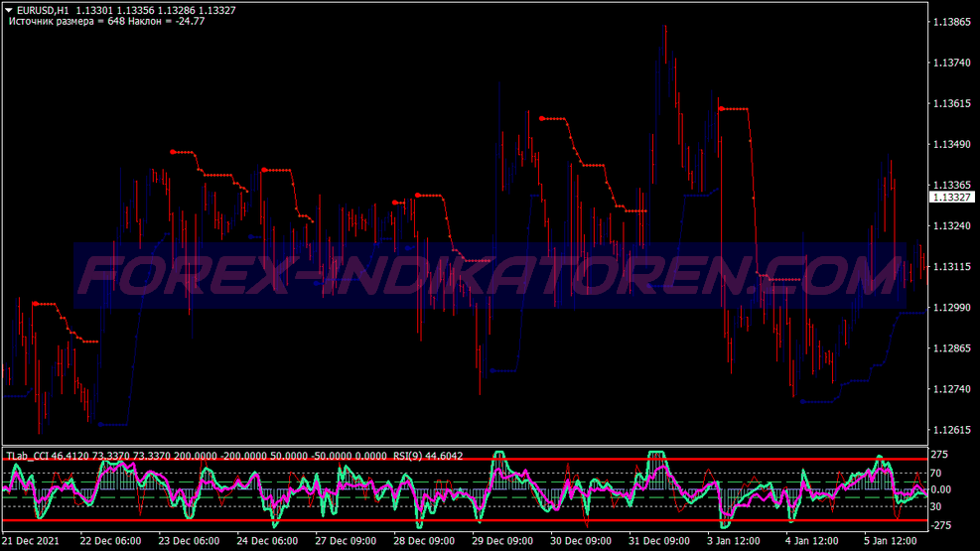Click the 29 Dec 09:00 time label
Viewport: 980px width, 551px height.
click(x=502, y=541)
